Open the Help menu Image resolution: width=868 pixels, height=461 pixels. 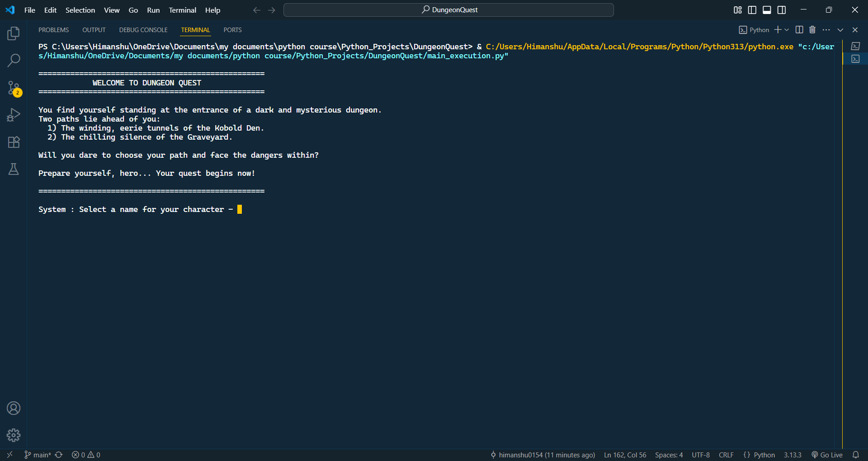pos(212,10)
